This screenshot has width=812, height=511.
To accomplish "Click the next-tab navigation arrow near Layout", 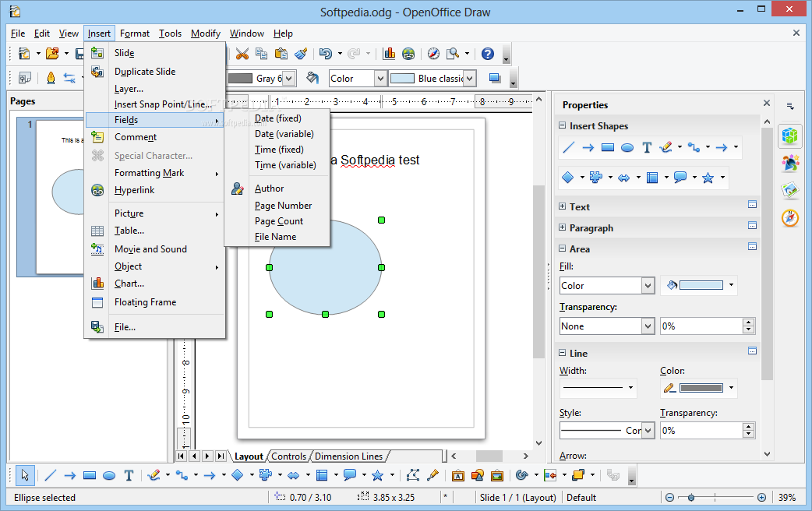I will coord(207,456).
